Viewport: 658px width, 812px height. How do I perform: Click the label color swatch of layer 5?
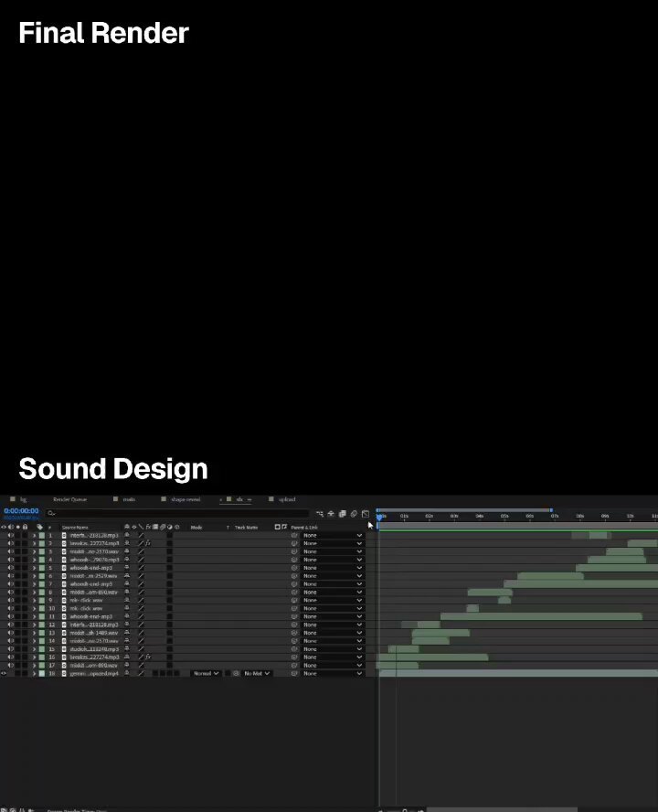coord(42,568)
